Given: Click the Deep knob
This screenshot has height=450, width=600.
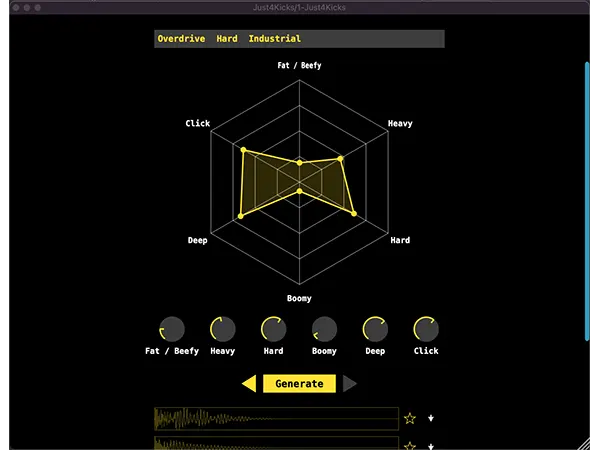Looking at the screenshot, I should pos(375,329).
